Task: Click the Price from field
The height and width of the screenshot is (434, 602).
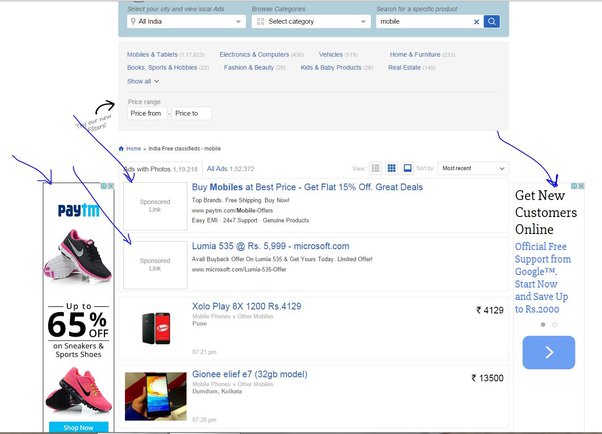Action: (147, 113)
